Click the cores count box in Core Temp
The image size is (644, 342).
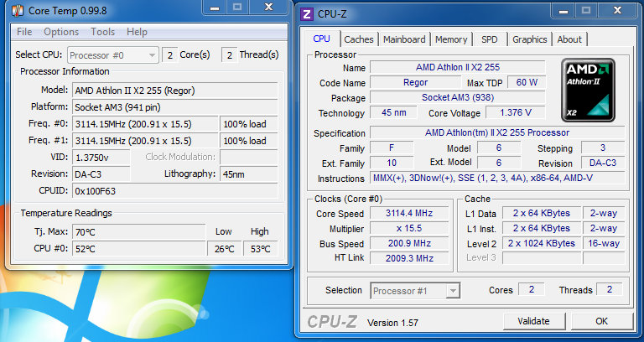point(170,55)
